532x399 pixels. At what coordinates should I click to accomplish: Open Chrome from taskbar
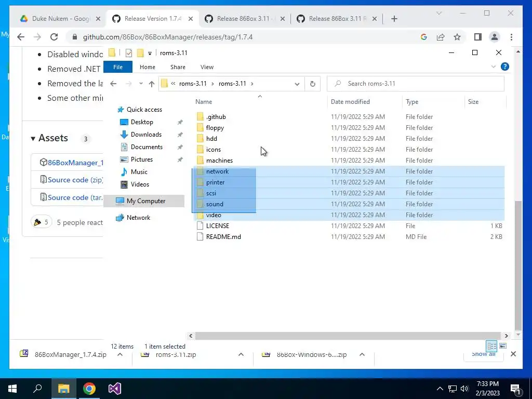pos(89,389)
